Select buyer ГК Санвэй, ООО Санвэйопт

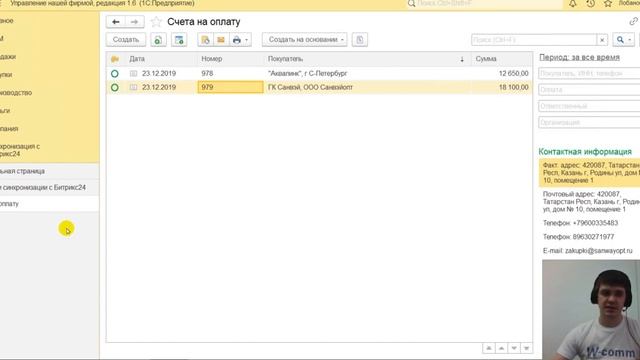pyautogui.click(x=310, y=87)
